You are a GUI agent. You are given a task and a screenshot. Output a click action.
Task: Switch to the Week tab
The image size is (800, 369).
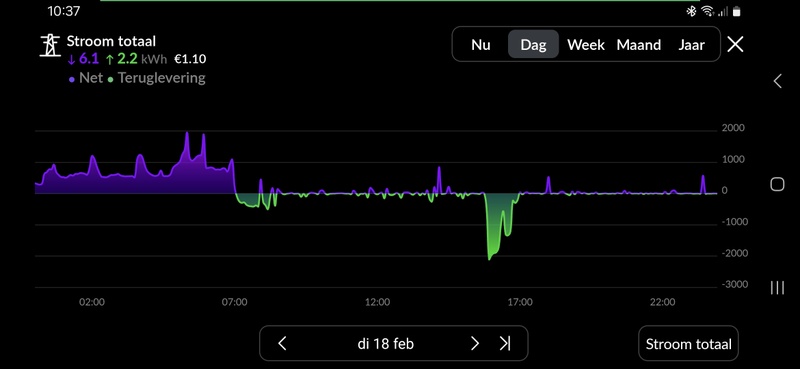[x=586, y=45]
